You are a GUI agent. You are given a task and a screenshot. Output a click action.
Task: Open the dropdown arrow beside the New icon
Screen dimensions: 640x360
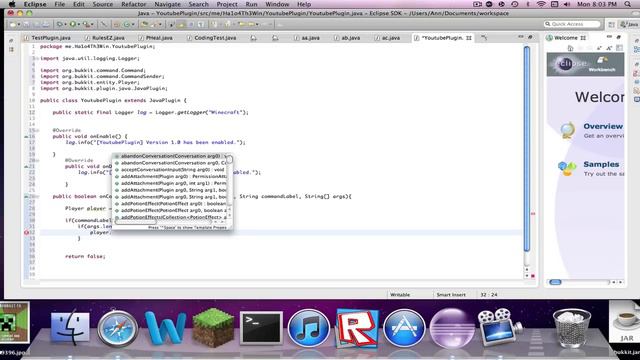coord(18,24)
